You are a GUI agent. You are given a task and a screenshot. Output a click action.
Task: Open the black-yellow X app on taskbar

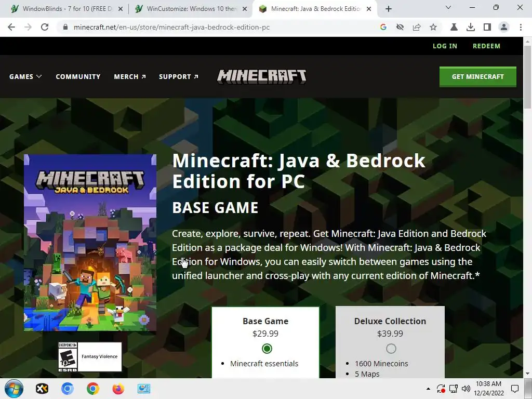point(42,389)
